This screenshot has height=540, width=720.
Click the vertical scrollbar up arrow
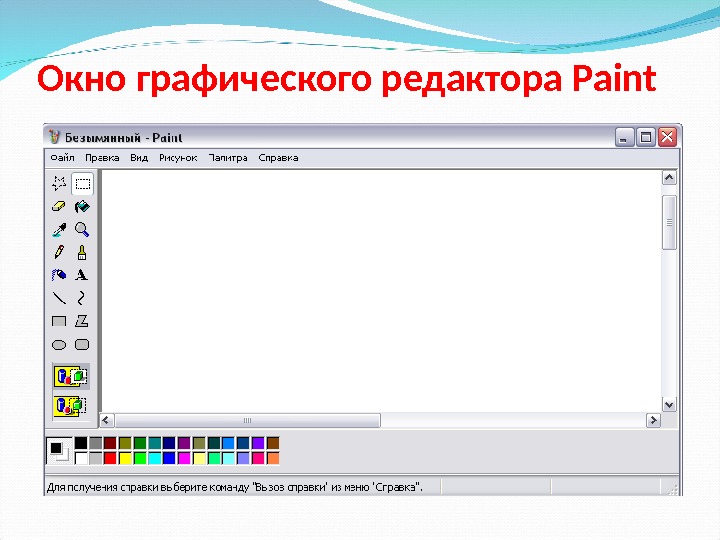[x=669, y=178]
